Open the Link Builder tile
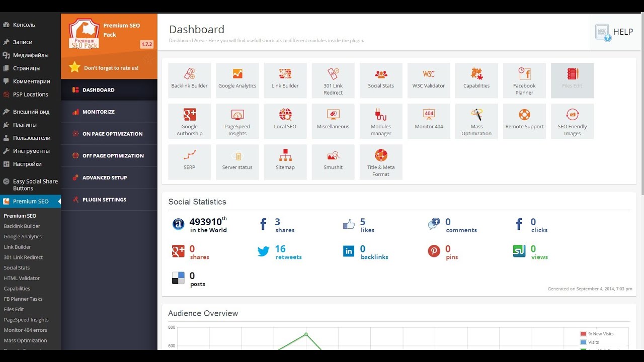The width and height of the screenshot is (644, 362). click(x=285, y=80)
